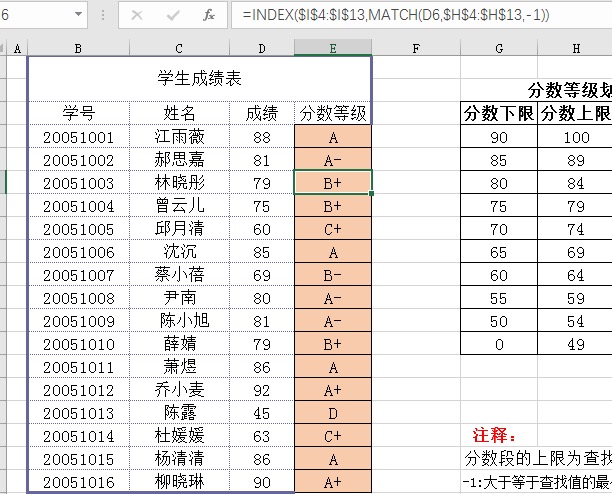
Task: Select the name cell 柳晓琳
Action: click(x=180, y=482)
